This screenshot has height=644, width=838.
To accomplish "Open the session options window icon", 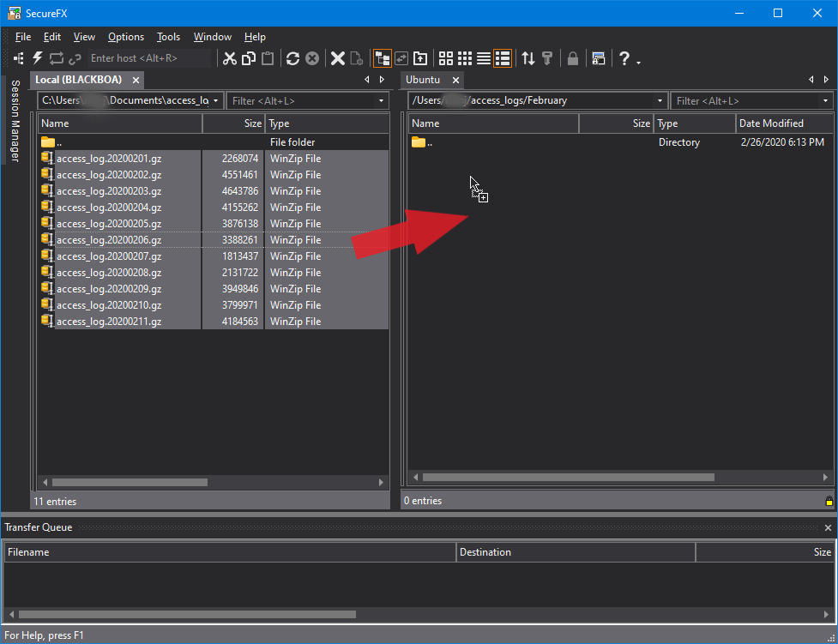I will pyautogui.click(x=599, y=58).
